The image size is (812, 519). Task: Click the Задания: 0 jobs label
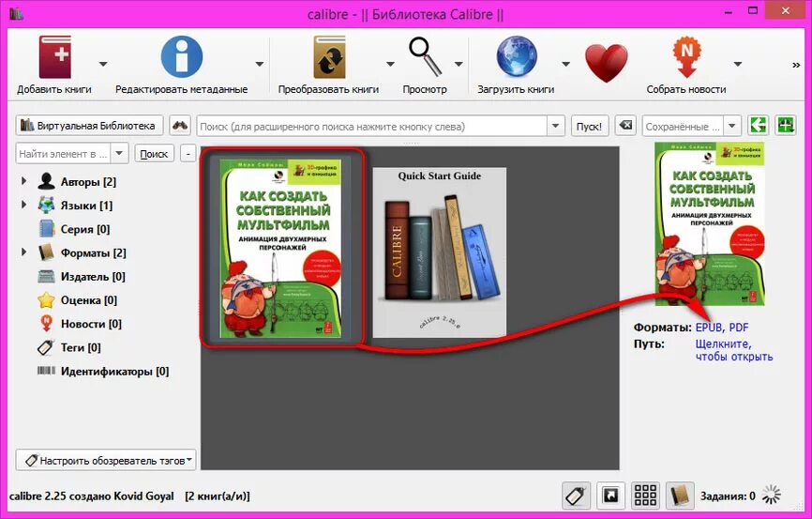click(x=728, y=496)
